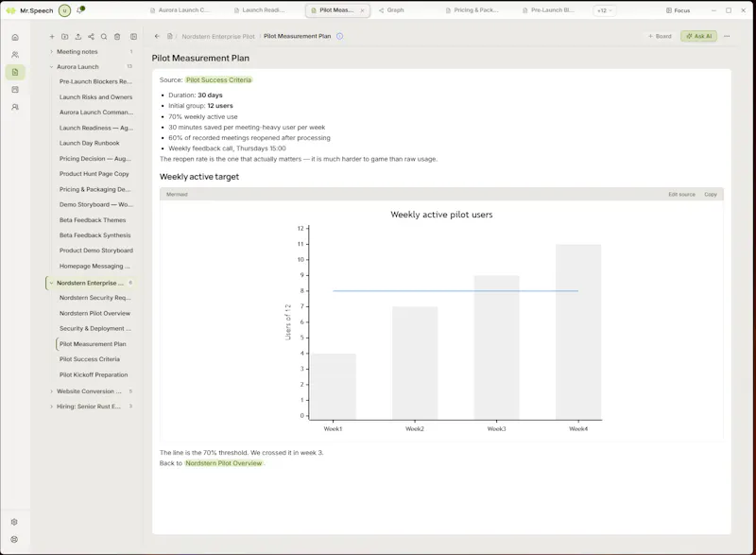This screenshot has width=756, height=555.
Task: Click Copy on the Mermaid block
Action: [x=711, y=195]
